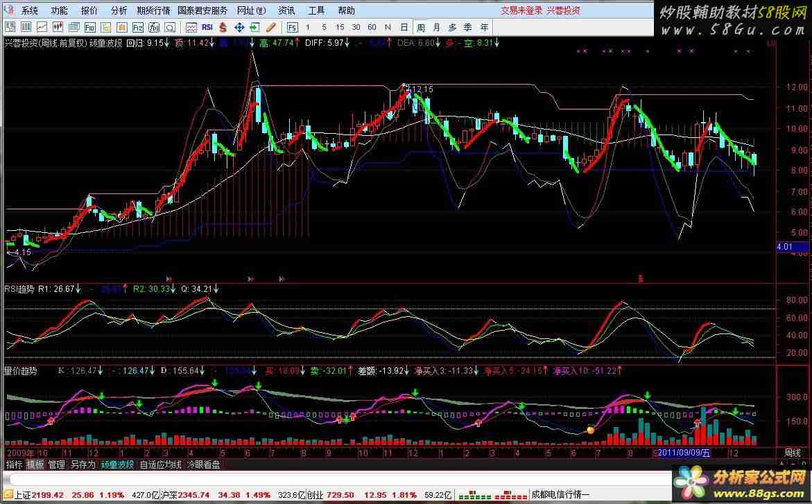Switch to quarterly (季) period

[467, 27]
